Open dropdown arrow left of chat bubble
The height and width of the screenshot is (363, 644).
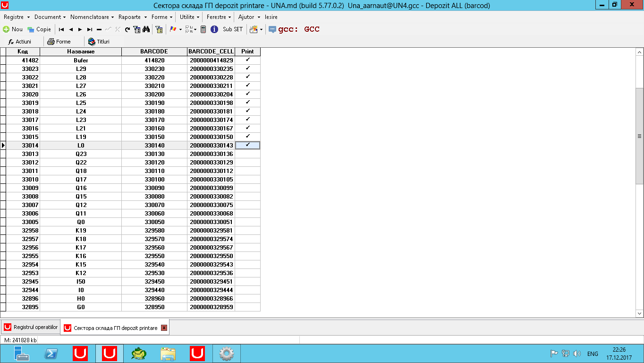click(x=261, y=29)
